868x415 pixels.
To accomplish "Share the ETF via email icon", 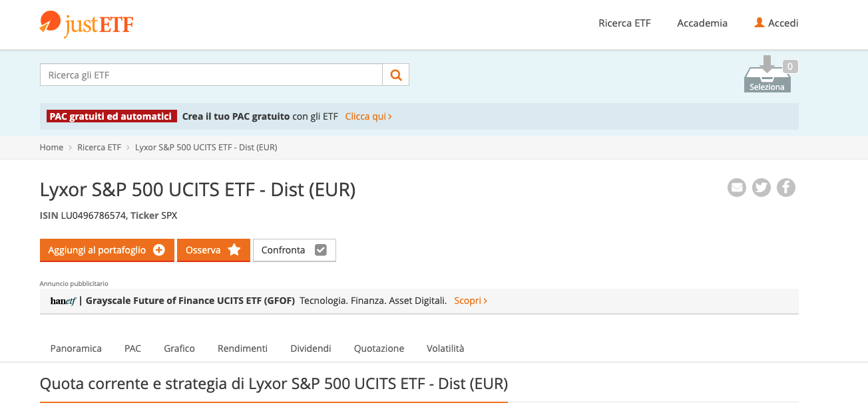I will [737, 188].
